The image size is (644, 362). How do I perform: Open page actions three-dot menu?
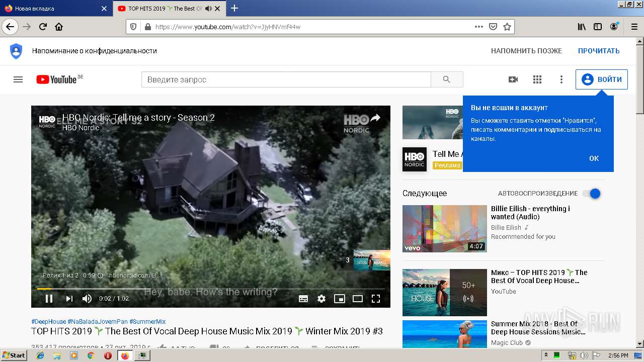click(x=478, y=27)
